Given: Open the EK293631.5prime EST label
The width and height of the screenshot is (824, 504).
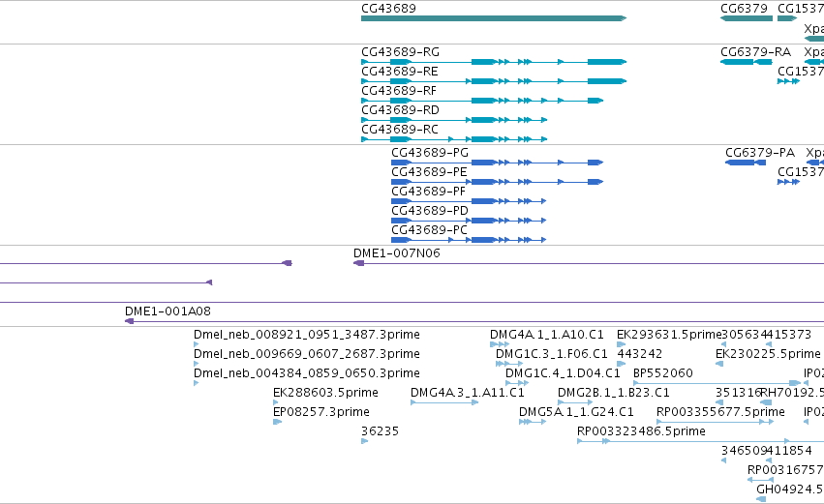Looking at the screenshot, I should pyautogui.click(x=669, y=335).
